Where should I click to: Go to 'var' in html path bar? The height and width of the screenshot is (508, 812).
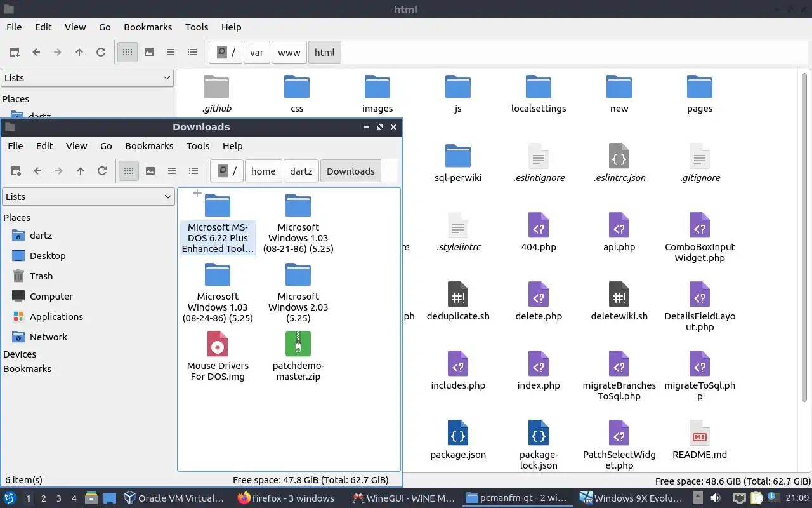(x=257, y=53)
